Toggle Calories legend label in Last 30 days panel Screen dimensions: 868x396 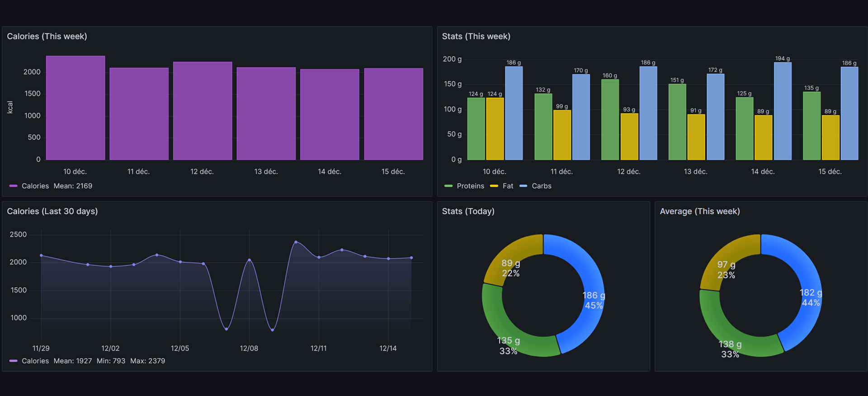[35, 361]
